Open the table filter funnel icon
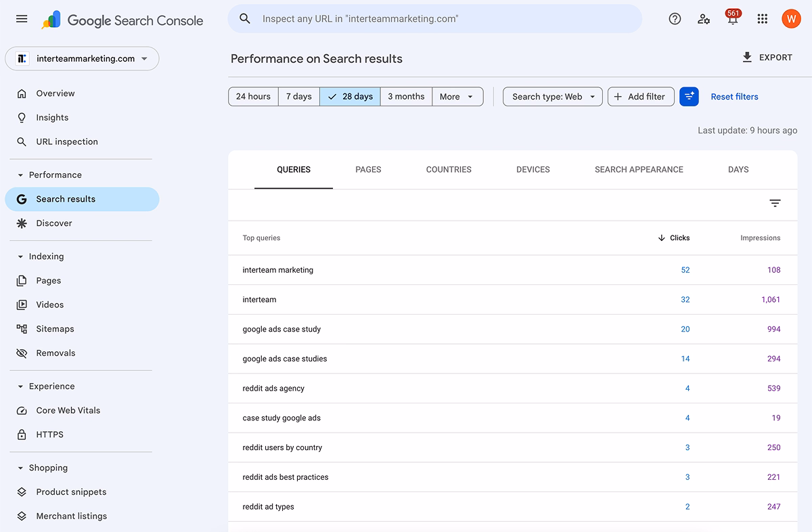 tap(775, 202)
